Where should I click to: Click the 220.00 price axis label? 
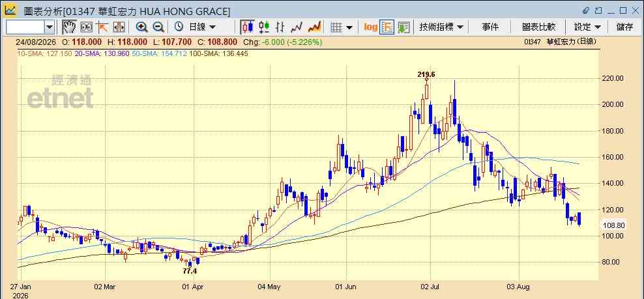(x=613, y=78)
